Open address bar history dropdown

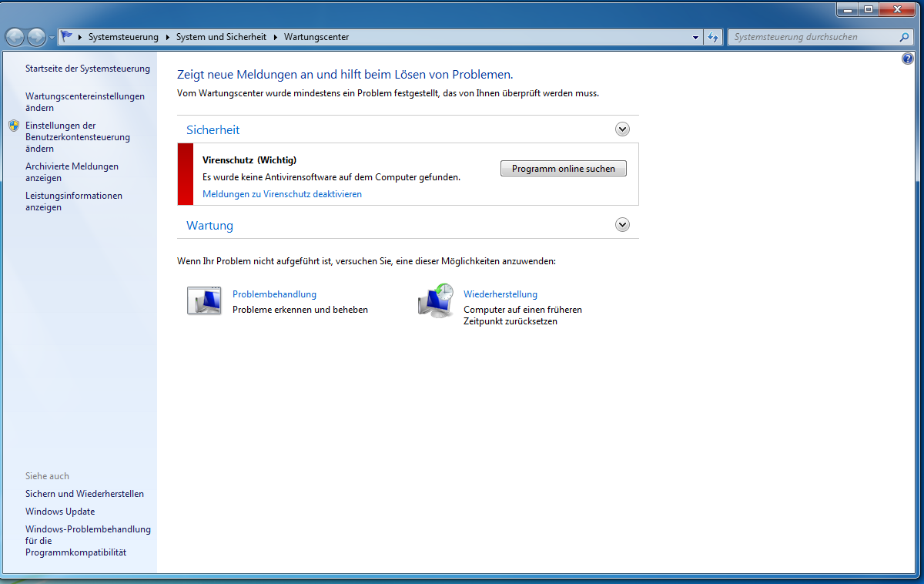coord(695,37)
